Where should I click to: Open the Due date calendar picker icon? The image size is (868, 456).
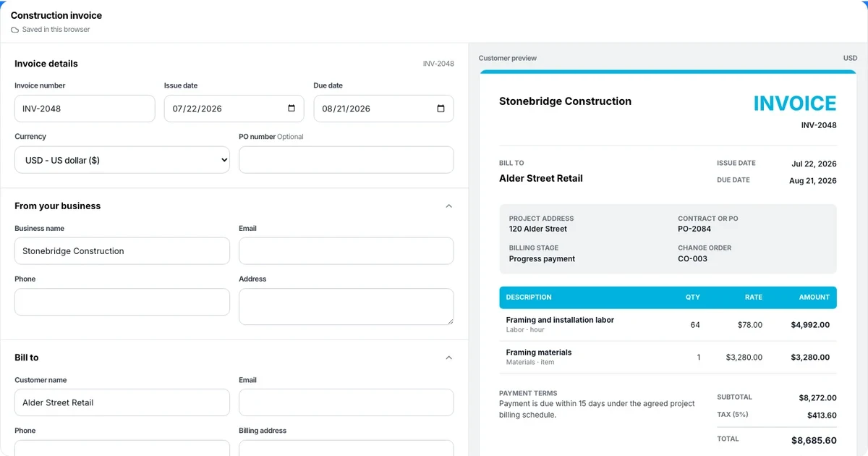pyautogui.click(x=441, y=109)
